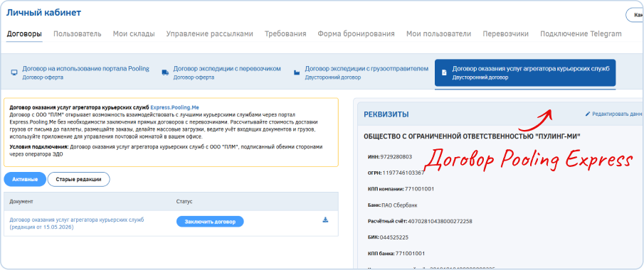This screenshot has height=270, width=644.
Task: Open the Перевозчики tab
Action: point(505,33)
